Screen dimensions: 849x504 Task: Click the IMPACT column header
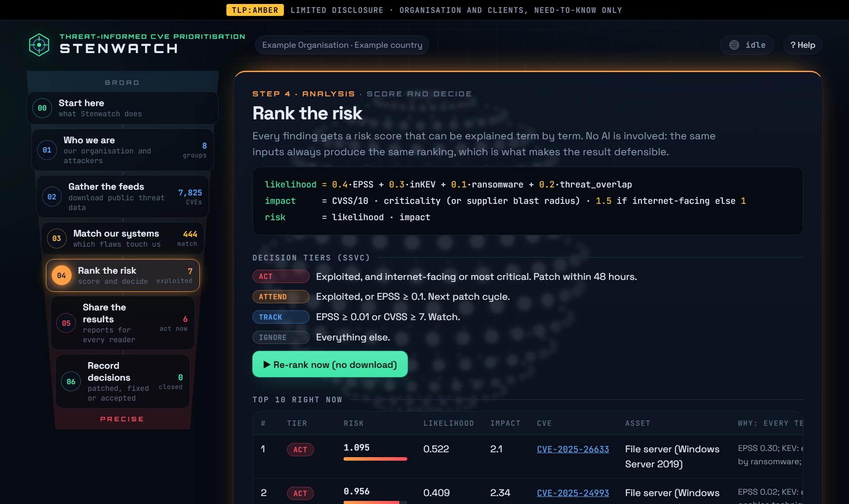coord(505,423)
